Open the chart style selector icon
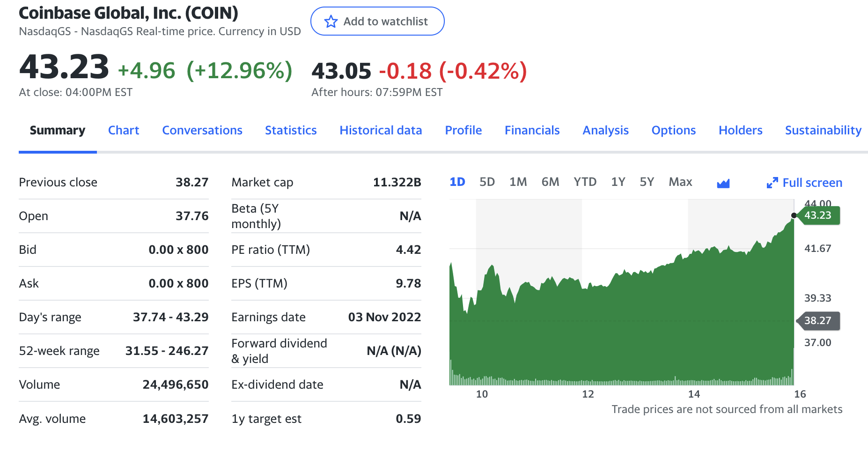This screenshot has width=868, height=458. pos(724,183)
